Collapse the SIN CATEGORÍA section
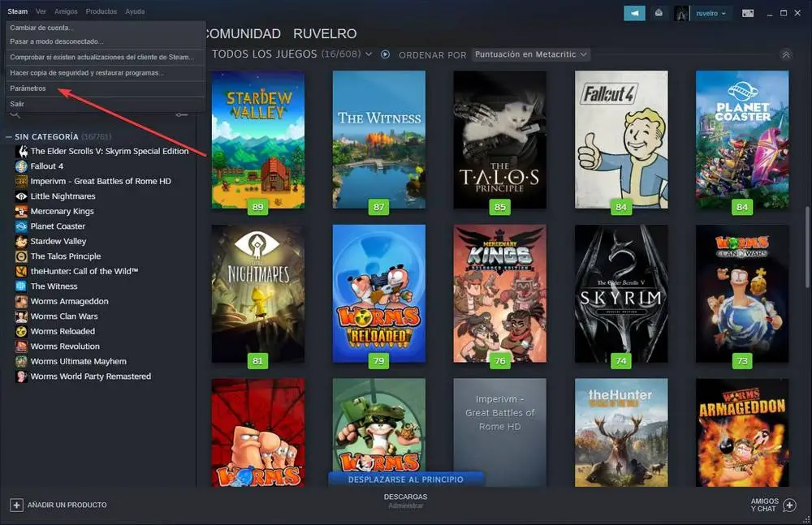The image size is (812, 525). pyautogui.click(x=9, y=136)
